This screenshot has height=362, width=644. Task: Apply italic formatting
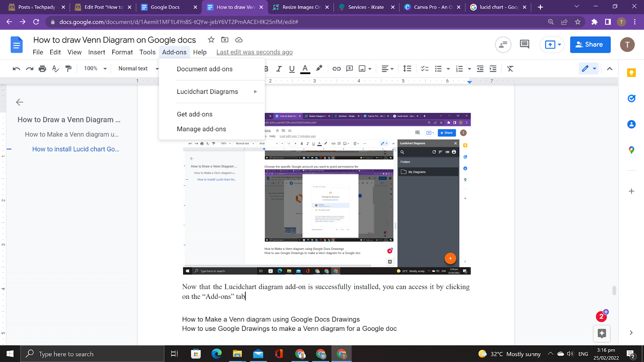279,69
